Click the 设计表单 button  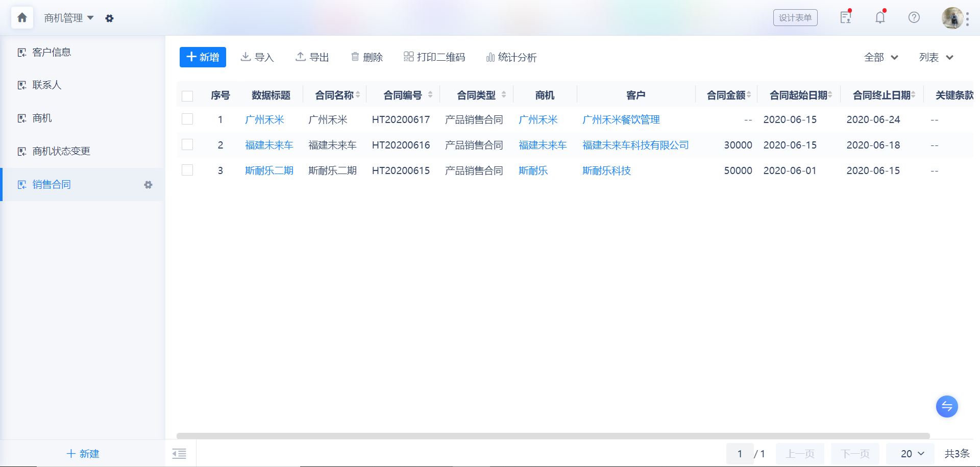coord(795,17)
